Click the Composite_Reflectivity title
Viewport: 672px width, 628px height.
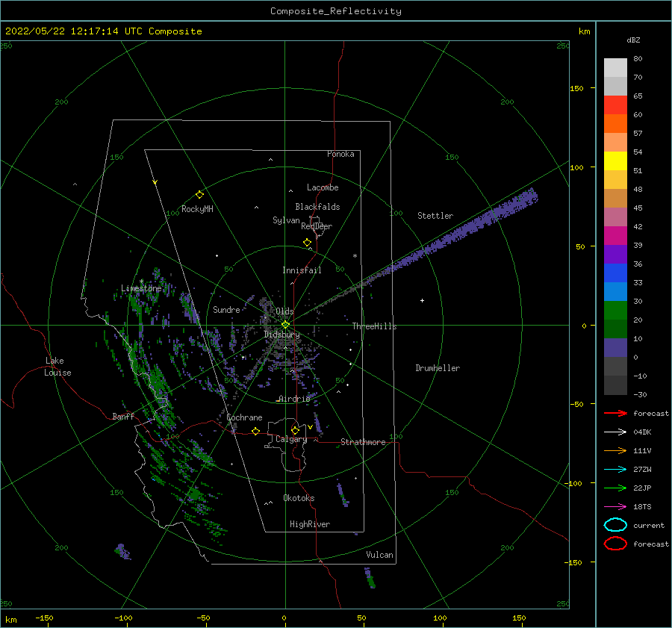[336, 11]
